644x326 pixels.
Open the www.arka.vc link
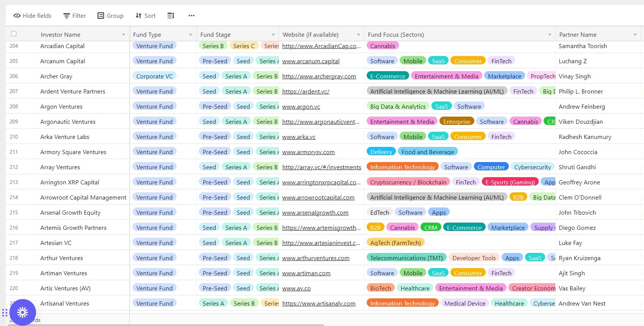click(299, 137)
